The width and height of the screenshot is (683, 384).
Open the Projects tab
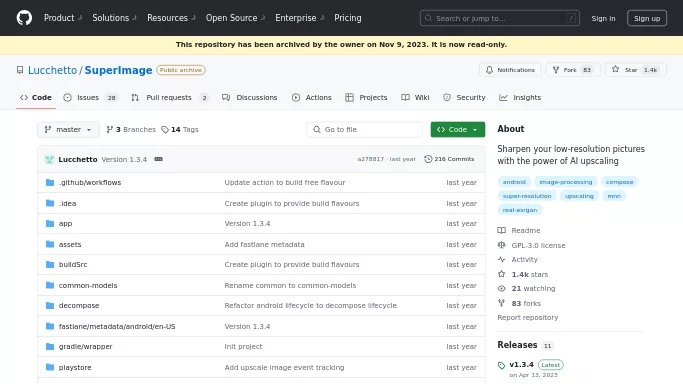click(366, 98)
